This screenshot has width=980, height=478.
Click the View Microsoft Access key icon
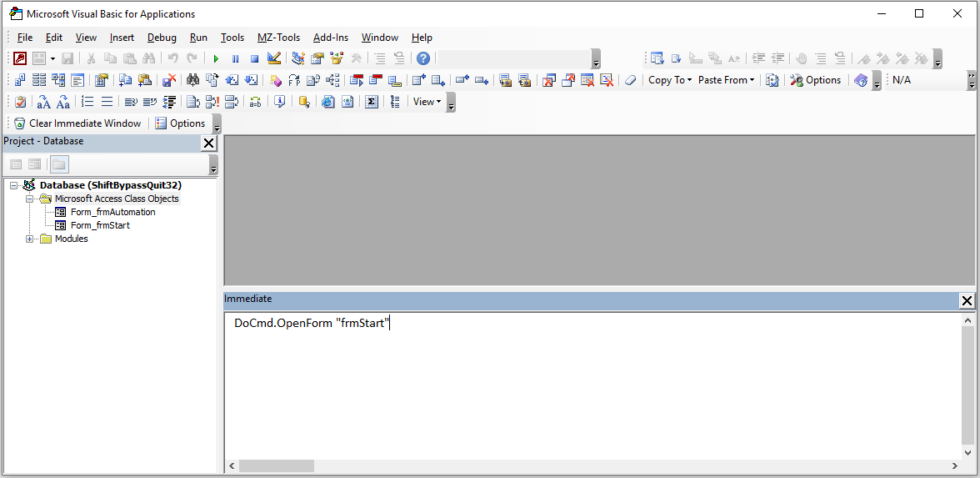coord(20,58)
